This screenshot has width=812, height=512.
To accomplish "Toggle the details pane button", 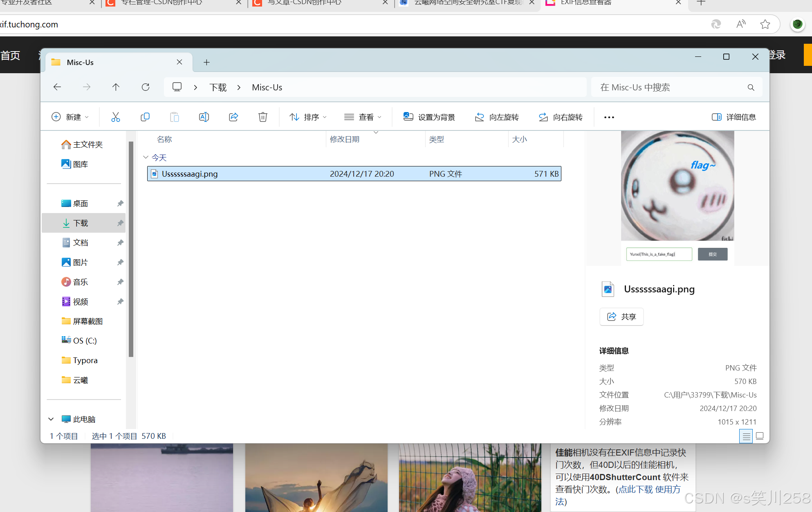I will [x=734, y=117].
